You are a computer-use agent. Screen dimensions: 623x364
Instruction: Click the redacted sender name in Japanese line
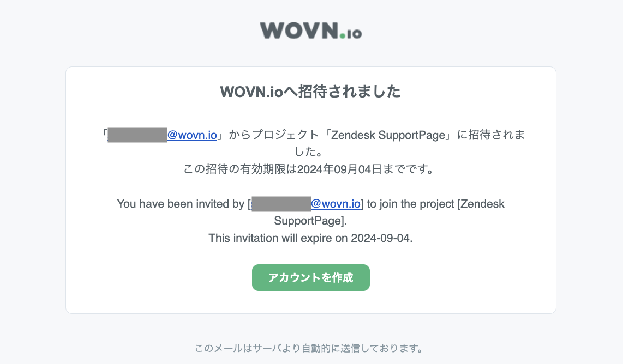click(137, 135)
